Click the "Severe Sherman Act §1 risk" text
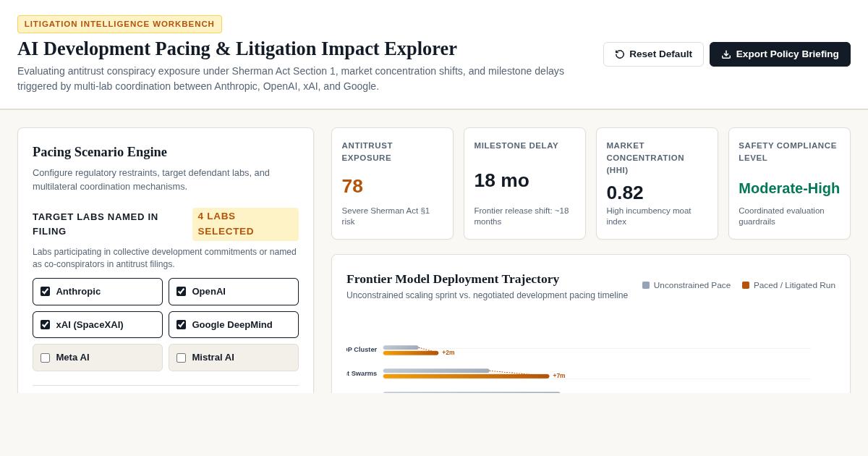 (x=386, y=216)
